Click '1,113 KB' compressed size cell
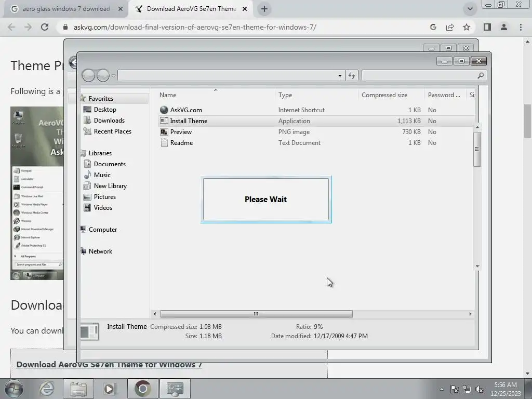 pos(409,121)
